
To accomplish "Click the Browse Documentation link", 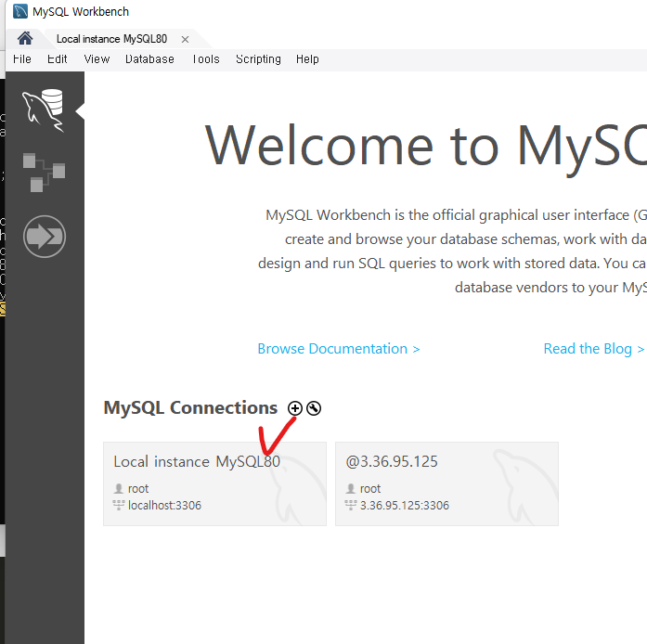I will [339, 349].
